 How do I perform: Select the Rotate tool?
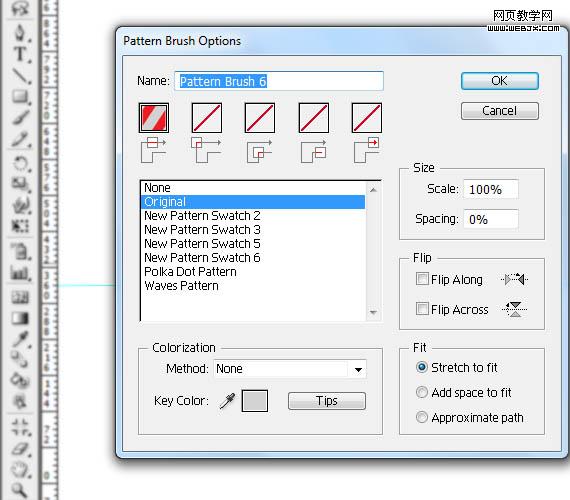click(20, 163)
